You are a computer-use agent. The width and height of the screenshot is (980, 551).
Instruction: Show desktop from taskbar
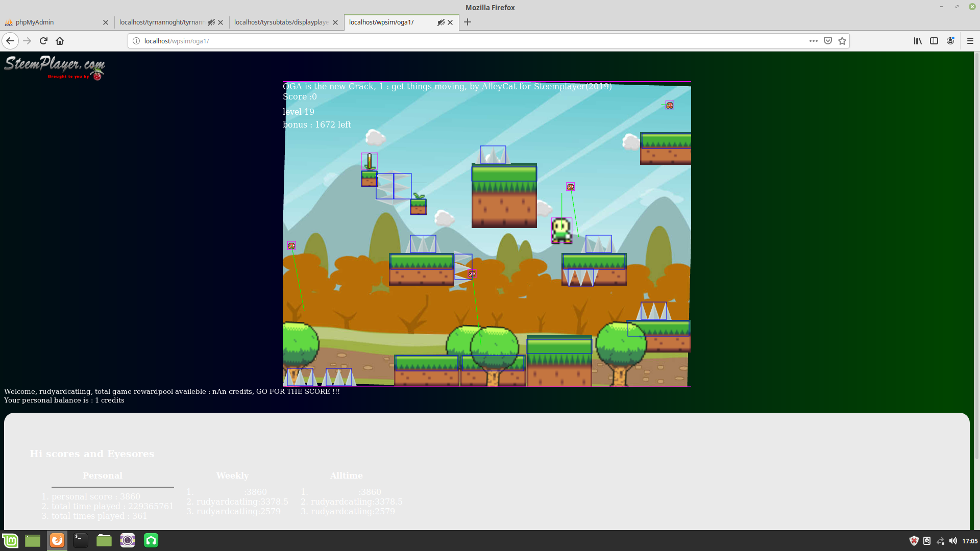tap(33, 540)
